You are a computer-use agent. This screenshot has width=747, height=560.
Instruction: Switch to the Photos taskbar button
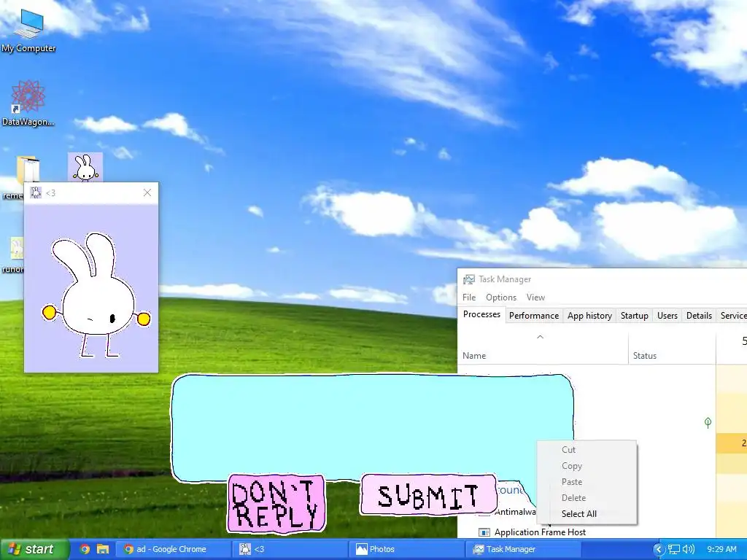[x=406, y=549]
